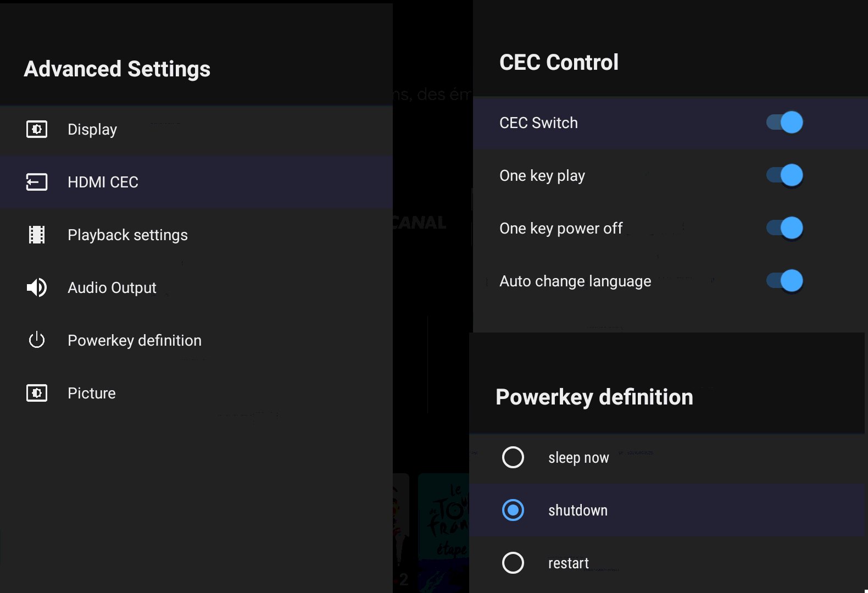Click the Display brightness icon

click(37, 129)
